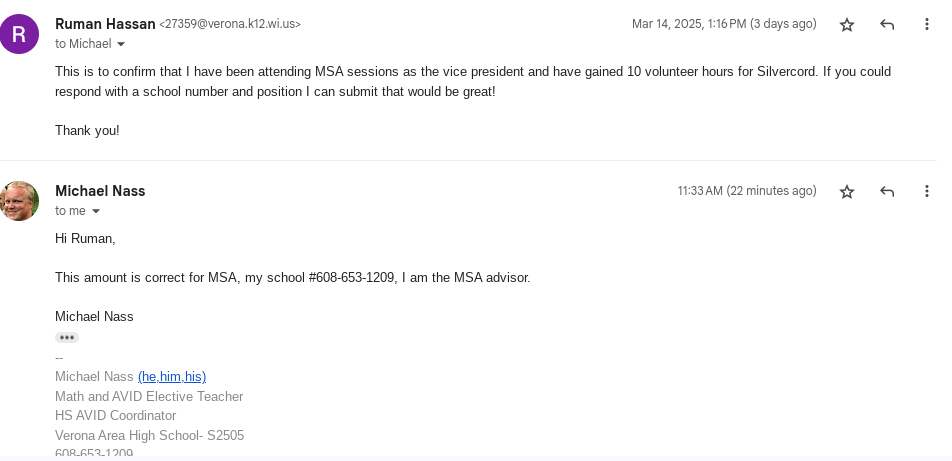
Task: Open more options for Ruman Hassan's message
Action: 927,25
